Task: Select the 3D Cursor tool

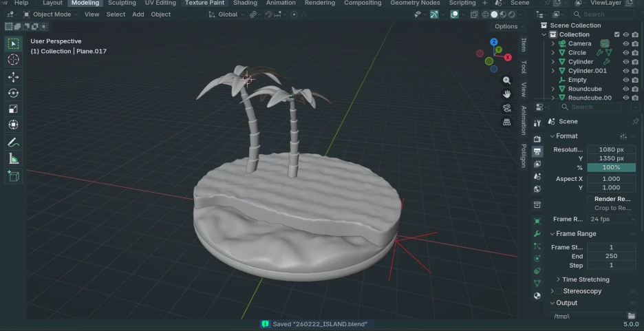Action: click(x=13, y=60)
